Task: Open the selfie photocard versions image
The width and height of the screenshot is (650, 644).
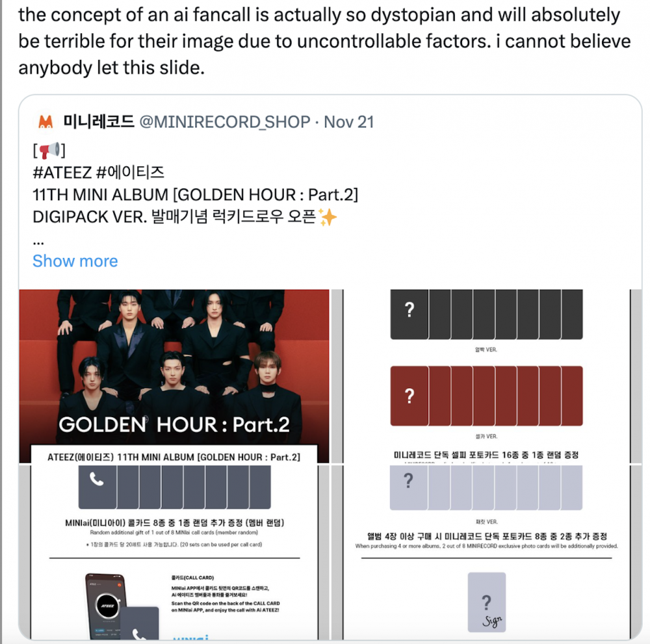Action: (486, 376)
